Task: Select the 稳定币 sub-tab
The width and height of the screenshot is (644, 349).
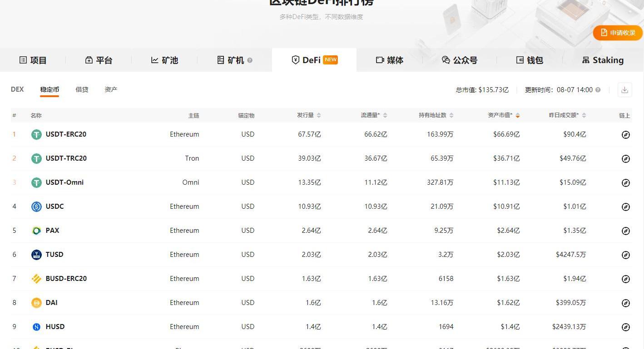Action: pos(50,89)
